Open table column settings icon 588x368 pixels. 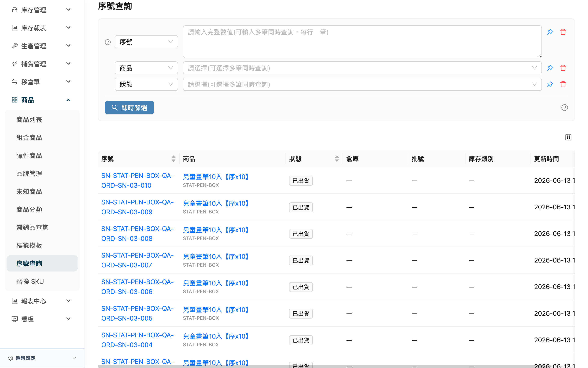pyautogui.click(x=568, y=138)
